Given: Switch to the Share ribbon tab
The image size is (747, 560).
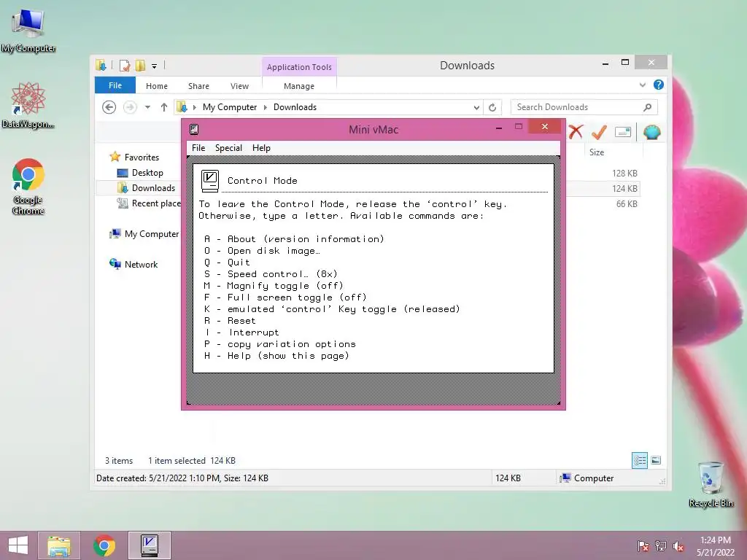Looking at the screenshot, I should [198, 86].
